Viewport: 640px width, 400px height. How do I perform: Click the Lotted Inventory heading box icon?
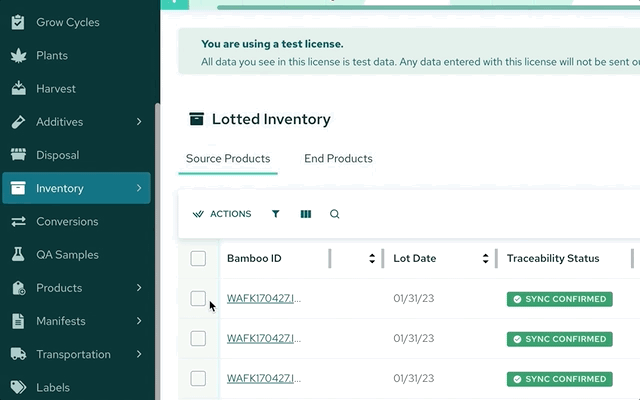[196, 119]
